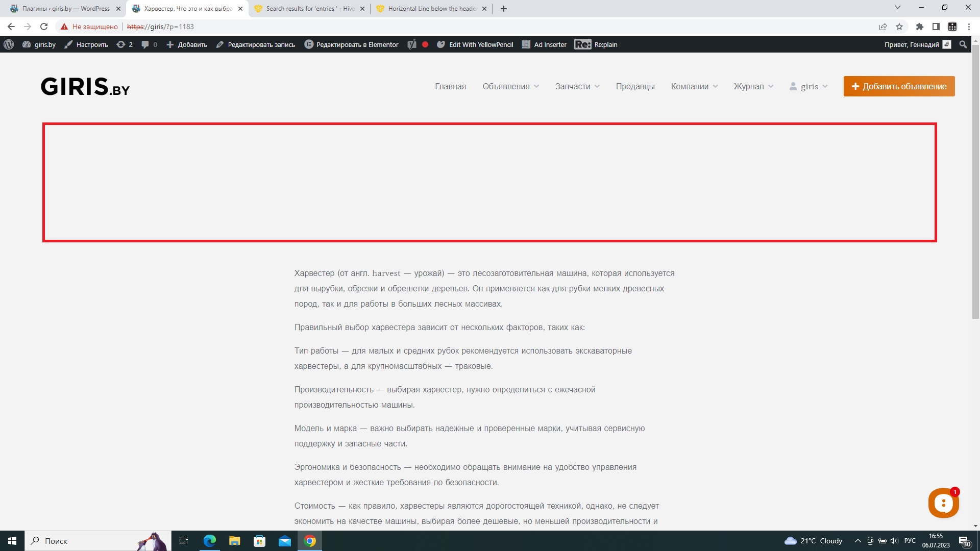Open the chat widget bubble icon
Image resolution: width=980 pixels, height=551 pixels.
[x=943, y=503]
